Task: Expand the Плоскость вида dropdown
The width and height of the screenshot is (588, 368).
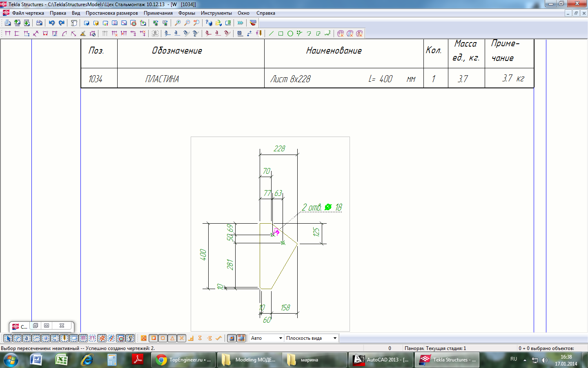Action: [x=335, y=338]
